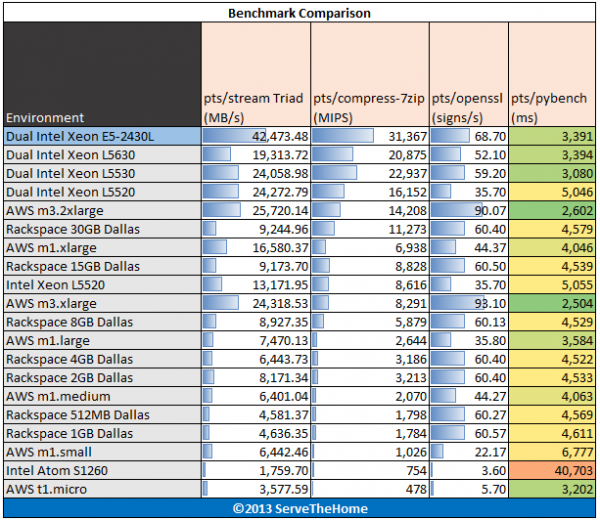
Task: Click the Dual Intel Xeon E5-2430L row label
Action: click(x=103, y=136)
